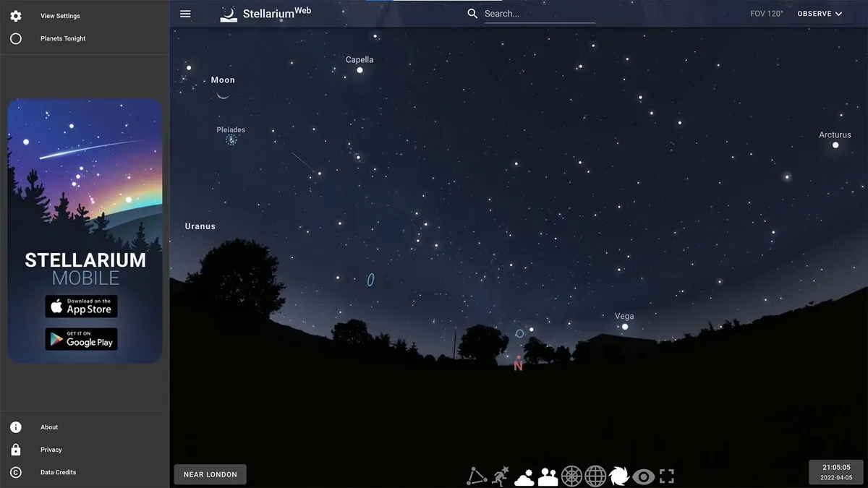Toggle night mode eye icon
Screen dimensions: 868x488
[x=643, y=476]
